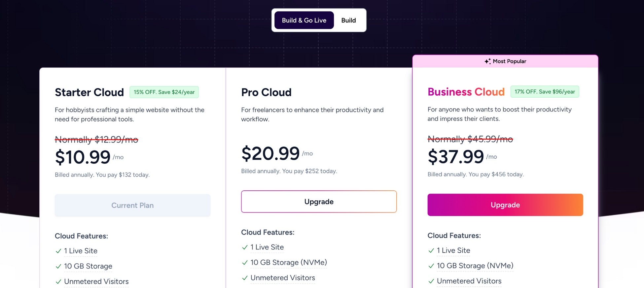Click the sparkle icon beside Most Popular
The image size is (644, 288).
click(487, 61)
